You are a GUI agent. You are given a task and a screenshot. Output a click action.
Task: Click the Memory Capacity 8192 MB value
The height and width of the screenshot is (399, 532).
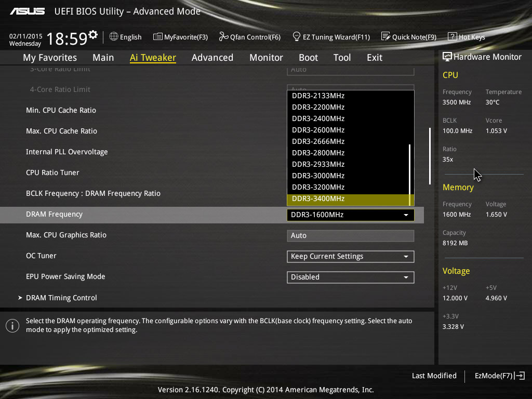tap(455, 243)
